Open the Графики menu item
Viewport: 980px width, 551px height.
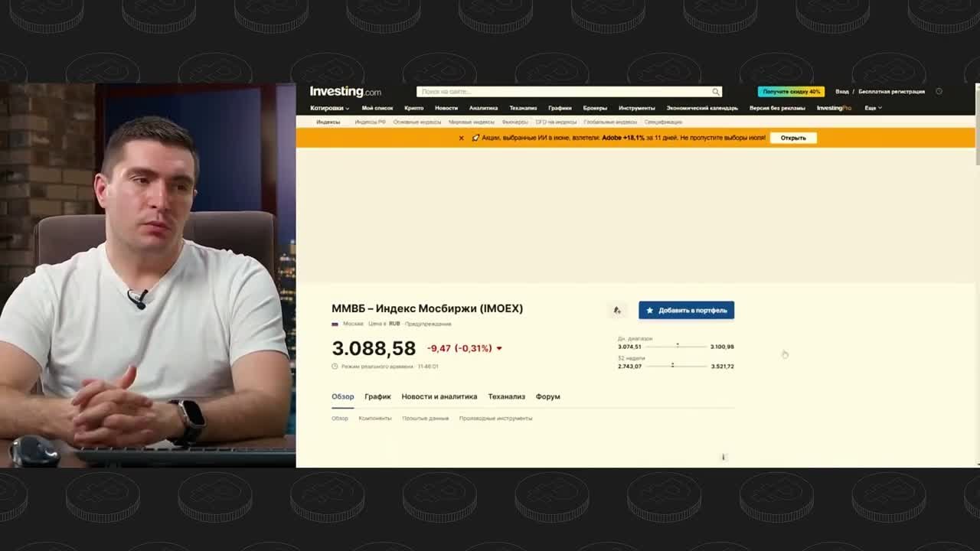coord(560,108)
